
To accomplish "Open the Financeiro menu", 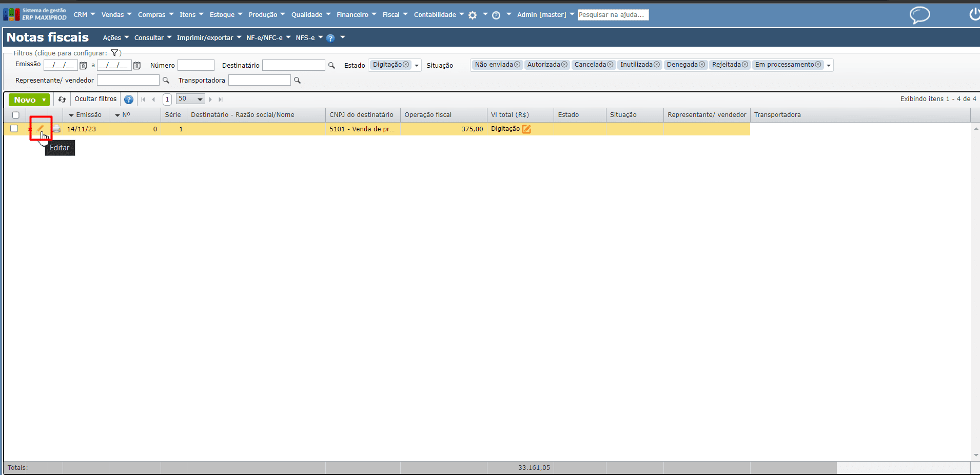I will (356, 15).
